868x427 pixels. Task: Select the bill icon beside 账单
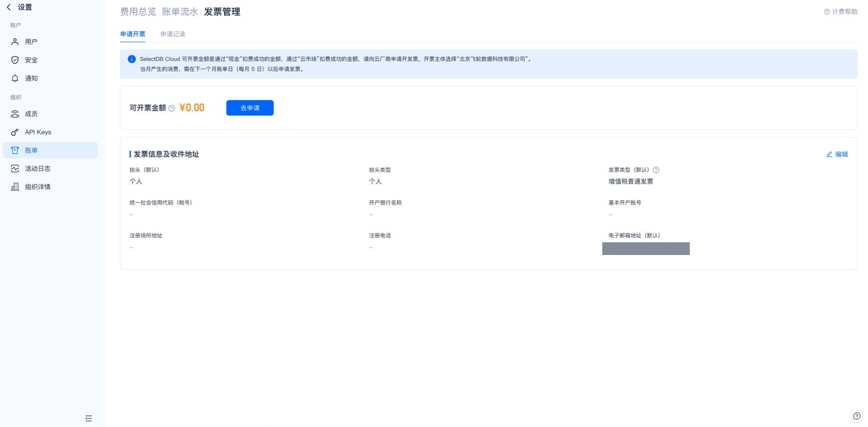coord(15,150)
